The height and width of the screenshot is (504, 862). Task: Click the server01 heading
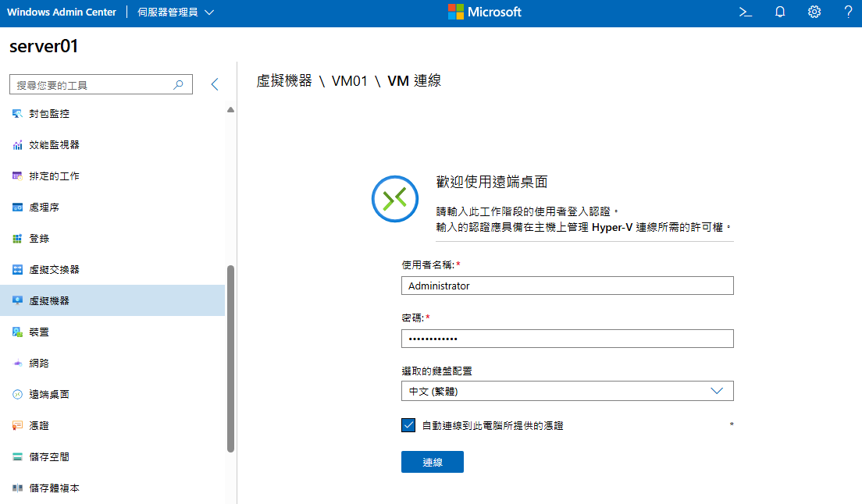44,46
